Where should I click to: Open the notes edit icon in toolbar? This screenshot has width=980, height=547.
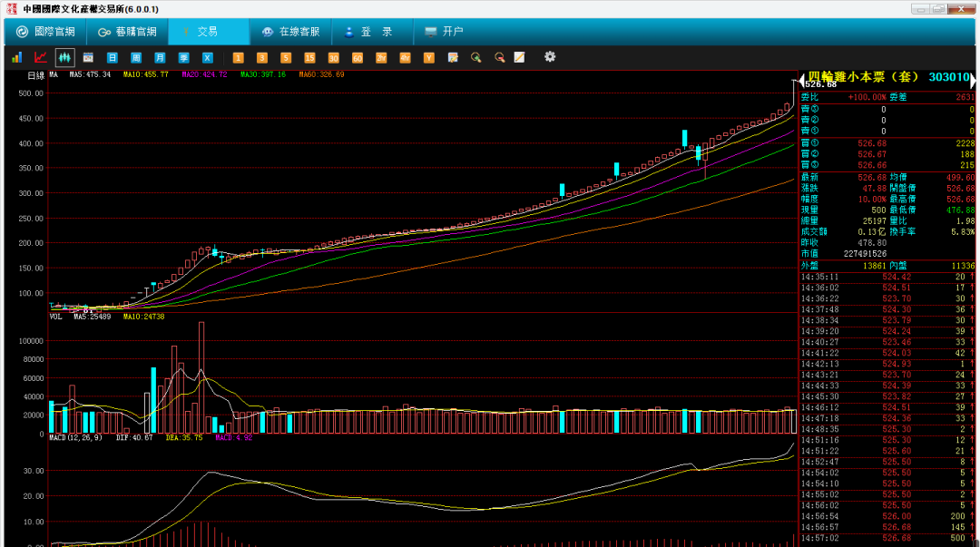pos(453,57)
